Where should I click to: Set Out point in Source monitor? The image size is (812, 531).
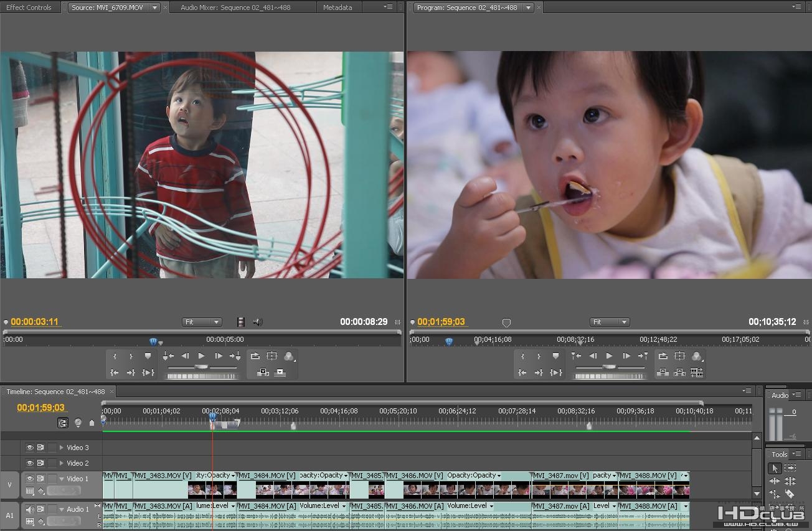click(131, 356)
